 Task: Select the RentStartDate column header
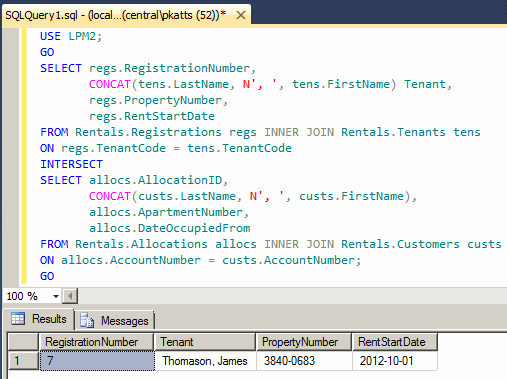click(x=395, y=342)
